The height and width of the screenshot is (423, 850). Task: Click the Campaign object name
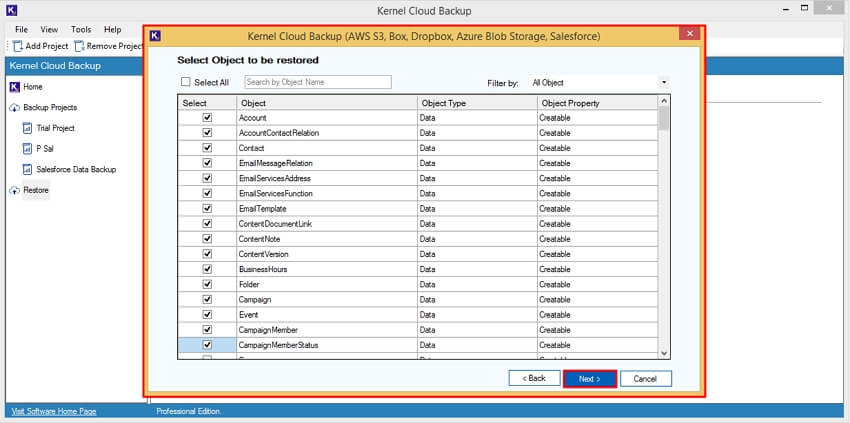pos(255,299)
